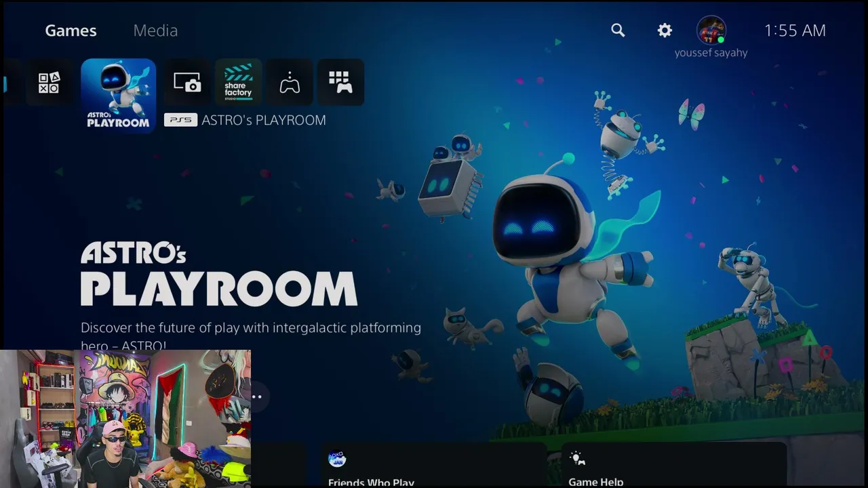Open the user profile avatar
This screenshot has width=868, height=488.
tap(711, 30)
